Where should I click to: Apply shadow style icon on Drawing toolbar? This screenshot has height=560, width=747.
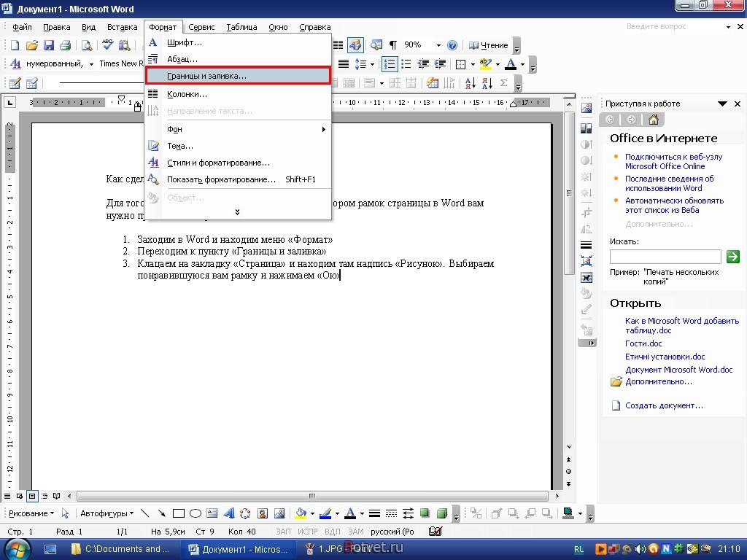(x=425, y=513)
